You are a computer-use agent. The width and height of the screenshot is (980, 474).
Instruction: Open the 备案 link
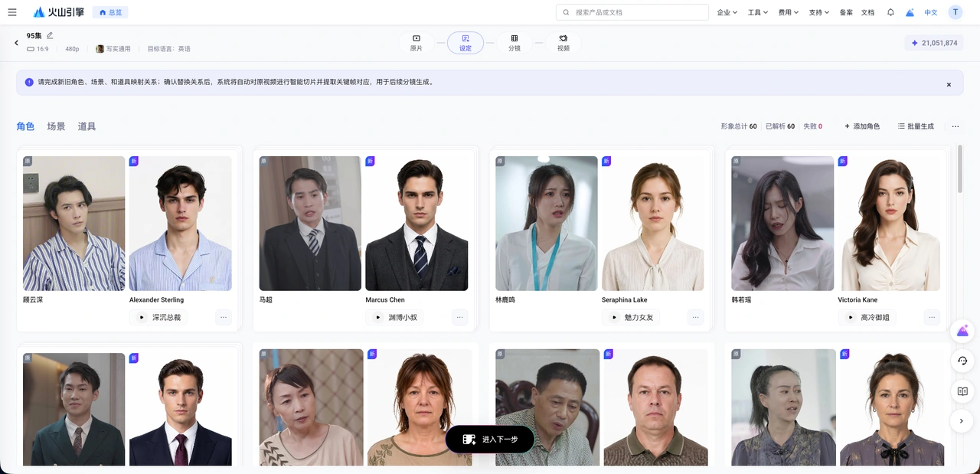846,12
